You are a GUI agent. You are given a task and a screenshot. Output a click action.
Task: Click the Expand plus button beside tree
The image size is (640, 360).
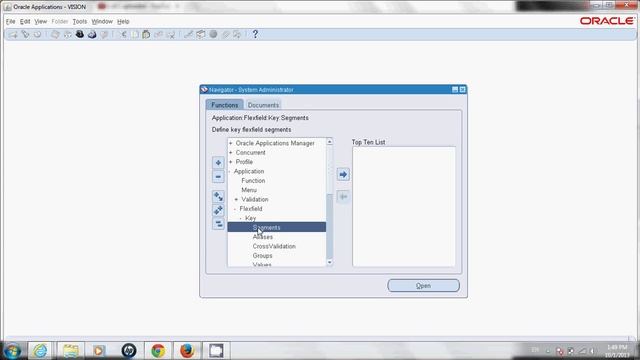coord(218,162)
